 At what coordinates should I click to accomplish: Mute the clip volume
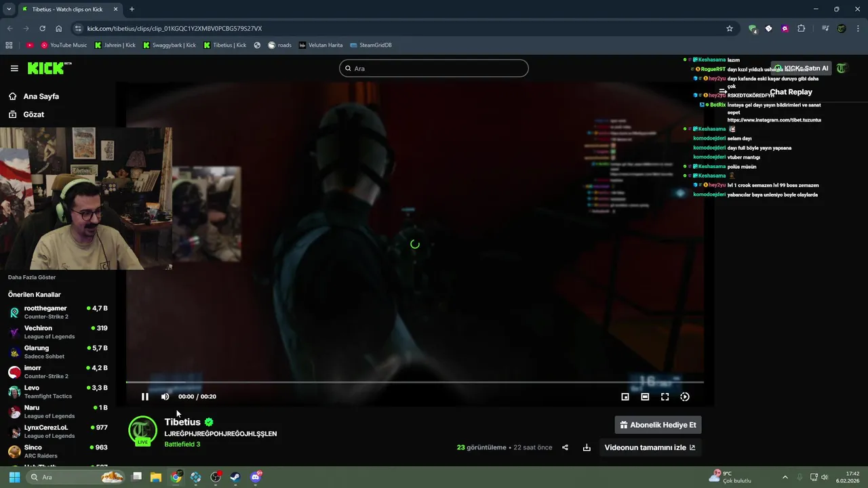165,396
